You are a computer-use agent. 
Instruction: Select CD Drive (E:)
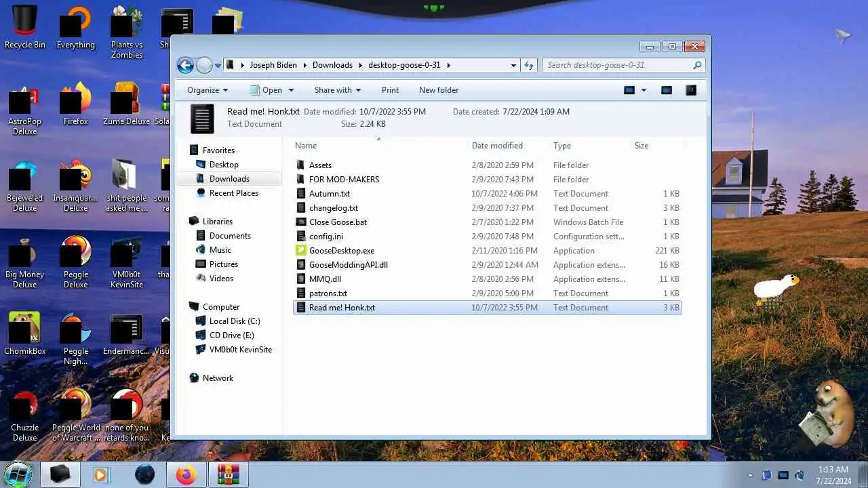coord(231,335)
